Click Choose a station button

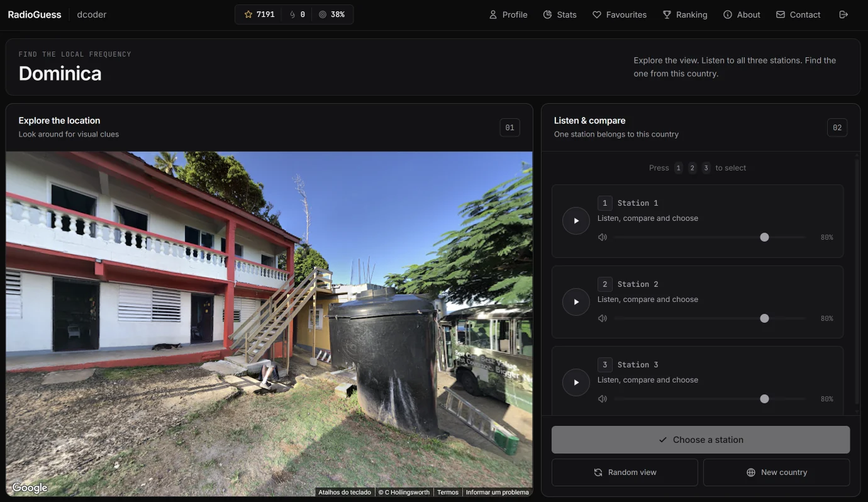click(x=701, y=440)
